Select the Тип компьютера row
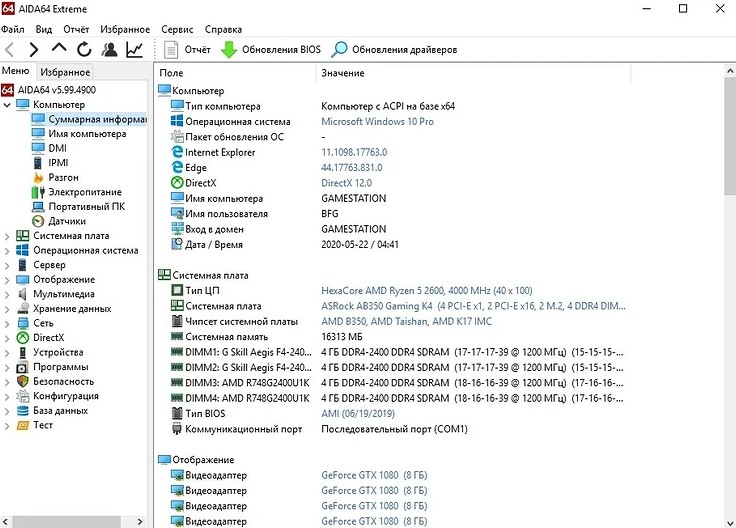The width and height of the screenshot is (736, 528). pos(313,106)
